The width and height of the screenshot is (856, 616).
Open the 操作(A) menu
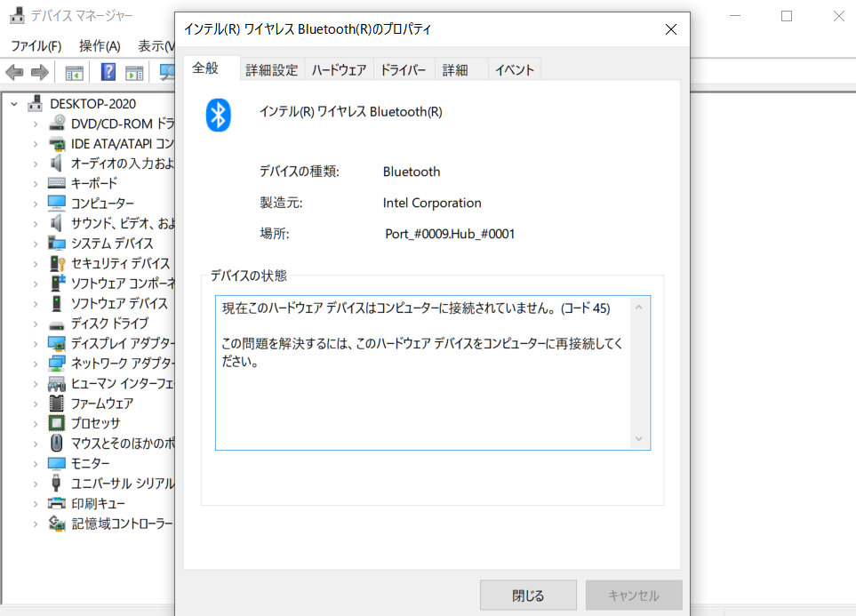[100, 46]
